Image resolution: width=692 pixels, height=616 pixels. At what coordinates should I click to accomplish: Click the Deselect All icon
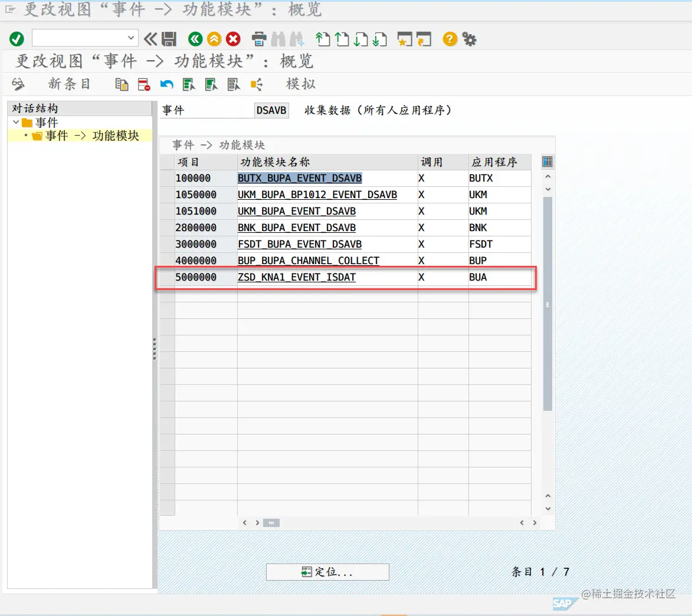[x=234, y=84]
